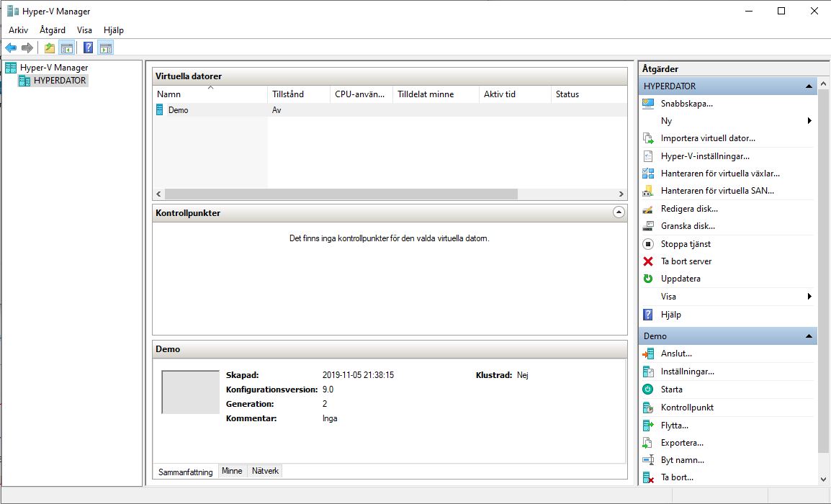
Task: Collapse the HYPERDATOR actions section
Action: point(809,86)
